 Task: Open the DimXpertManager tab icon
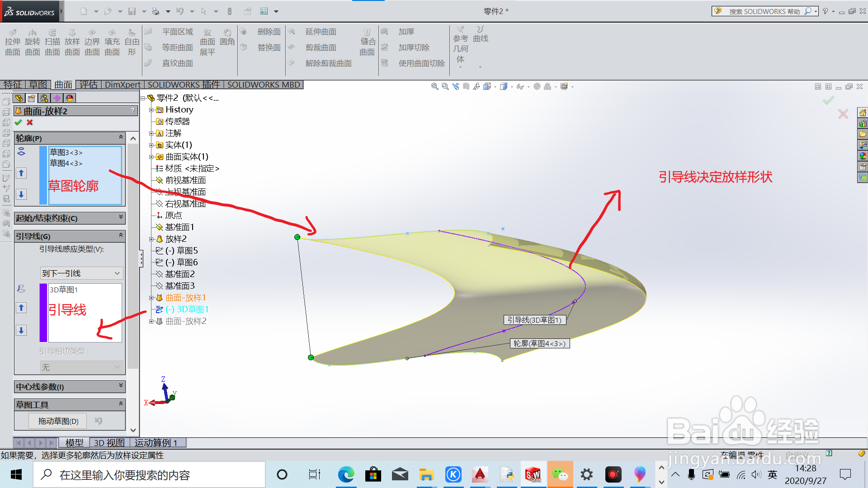tap(57, 98)
